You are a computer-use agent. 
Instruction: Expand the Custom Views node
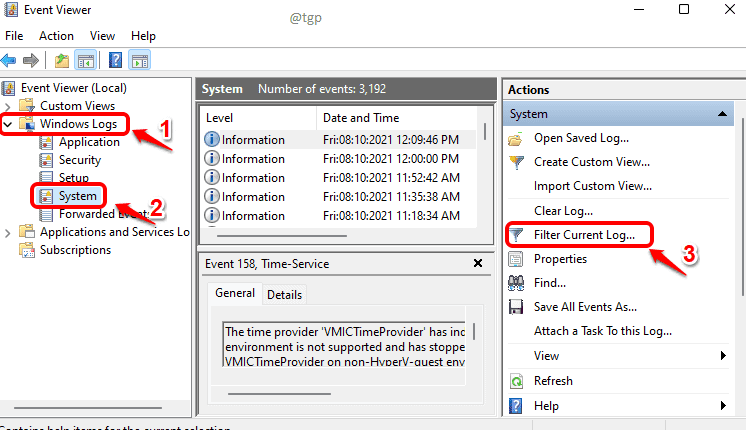7,106
